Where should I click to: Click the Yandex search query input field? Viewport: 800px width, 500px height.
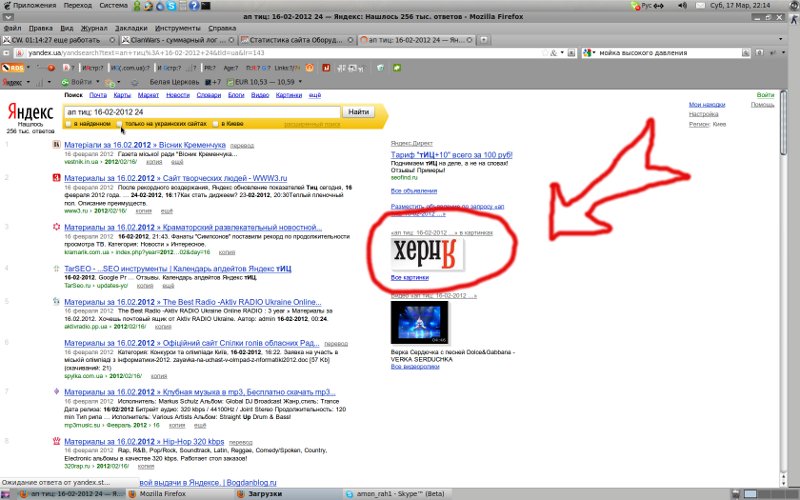202,112
